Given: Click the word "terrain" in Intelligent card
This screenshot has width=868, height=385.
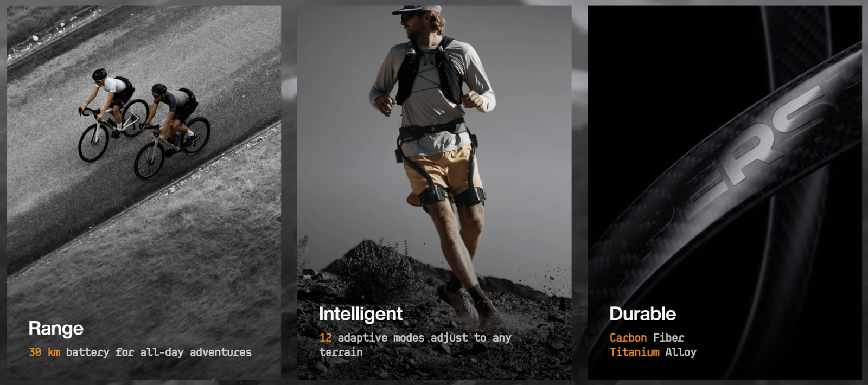Looking at the screenshot, I should pos(341,352).
